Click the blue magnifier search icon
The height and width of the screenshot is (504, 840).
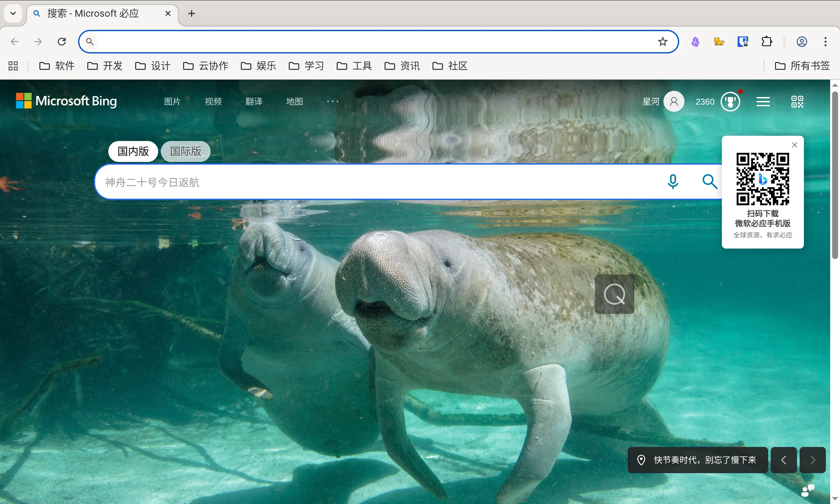click(x=709, y=182)
